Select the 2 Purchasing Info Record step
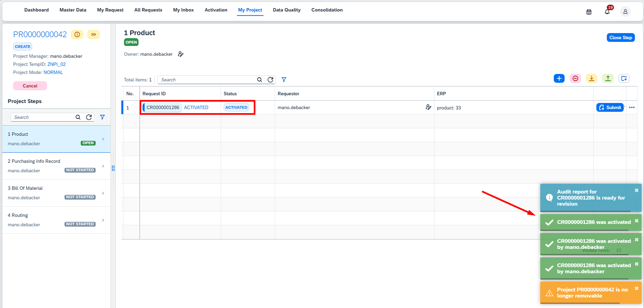This screenshot has width=644, height=308. point(56,166)
